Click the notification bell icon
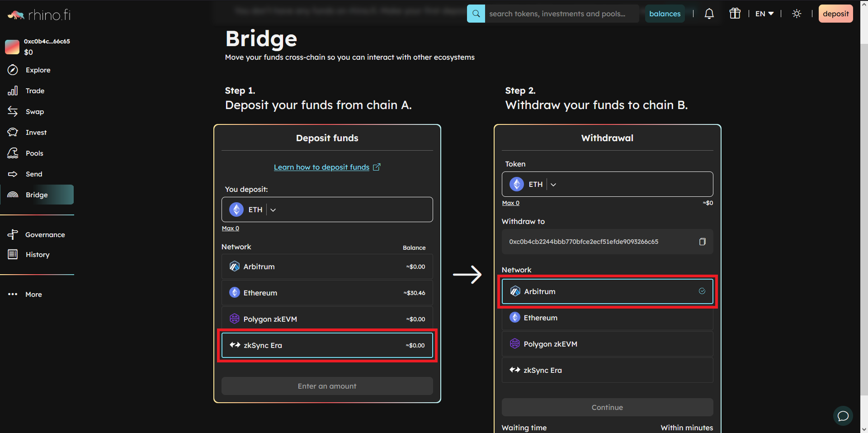 click(709, 14)
